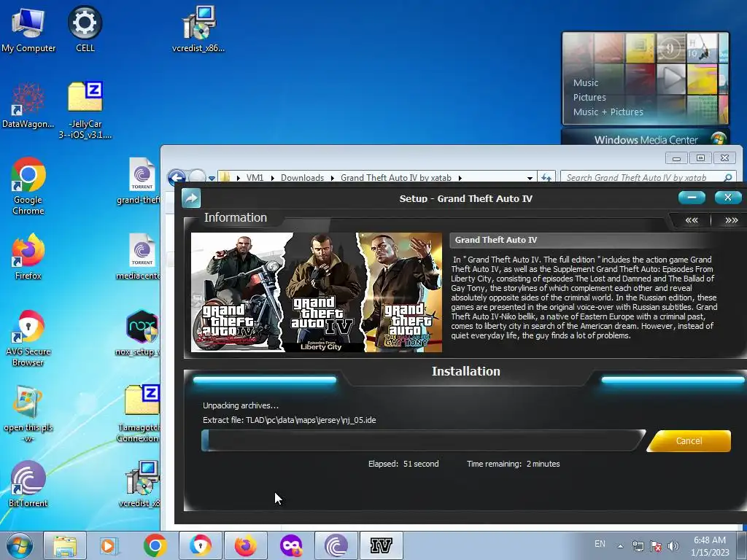Click 'Grand Theft Auto IV by xatab' breadcrumb

point(396,178)
